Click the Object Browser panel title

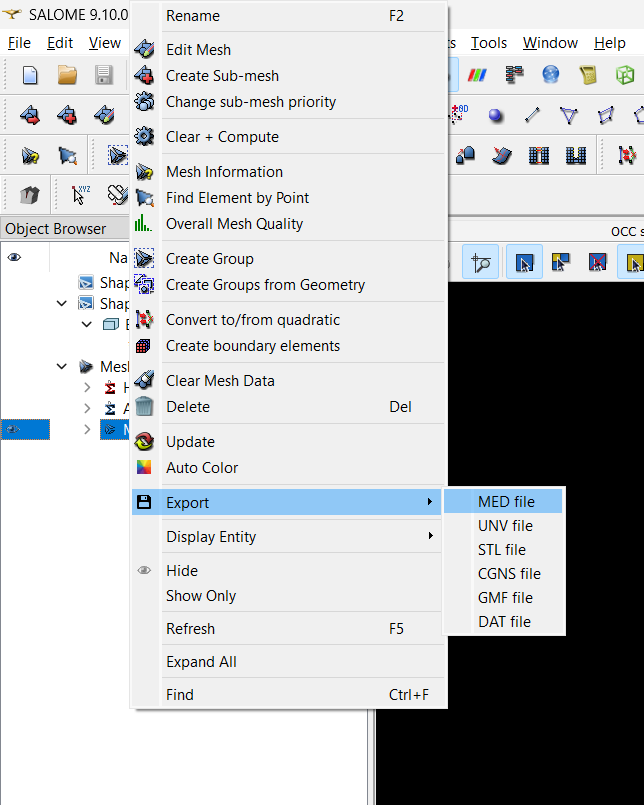[x=55, y=228]
